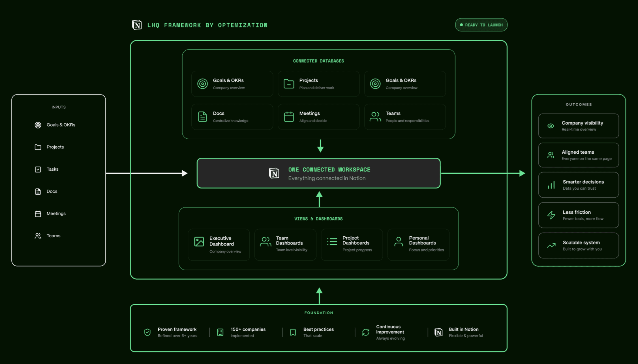Screen dimensions: 638x364
Task: Click the refresh icon beside Continuous improvement
Action: tap(366, 332)
